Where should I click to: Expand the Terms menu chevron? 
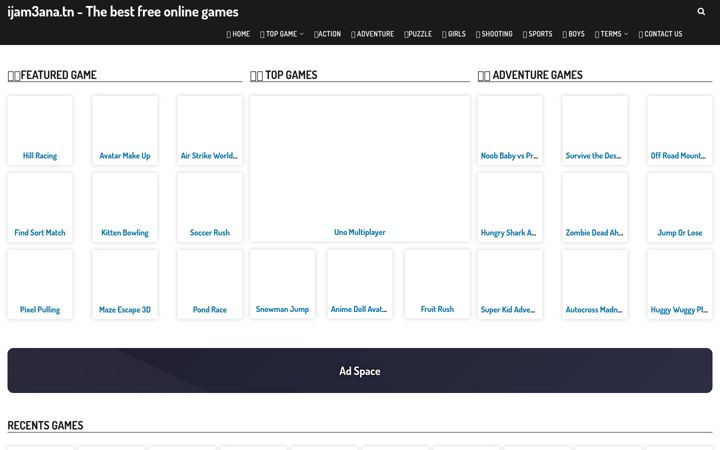[626, 34]
